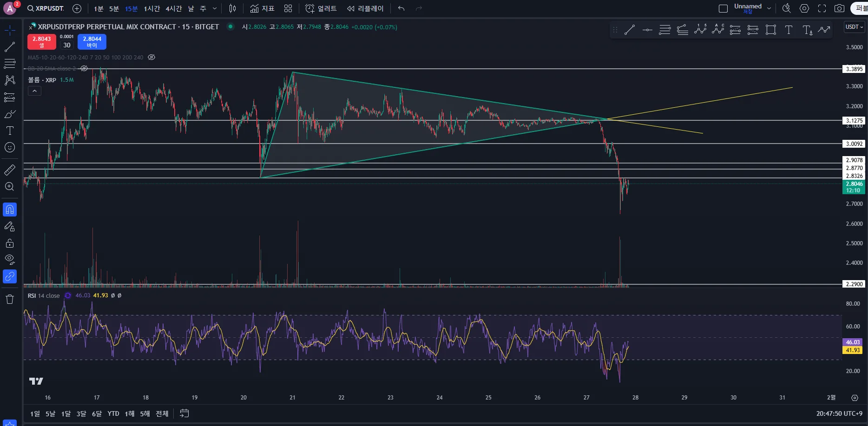Click the zoom in magnifier tool
Viewport: 868px width, 426px height.
(9, 187)
